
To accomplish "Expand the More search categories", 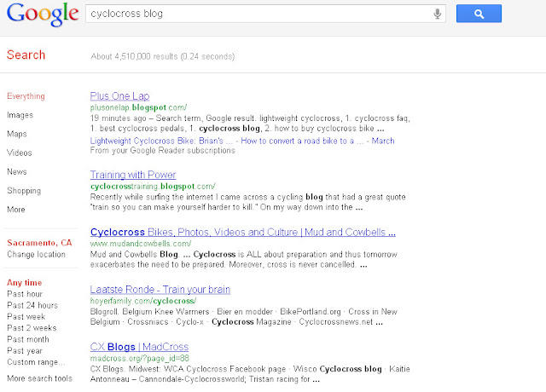I will tap(16, 210).
